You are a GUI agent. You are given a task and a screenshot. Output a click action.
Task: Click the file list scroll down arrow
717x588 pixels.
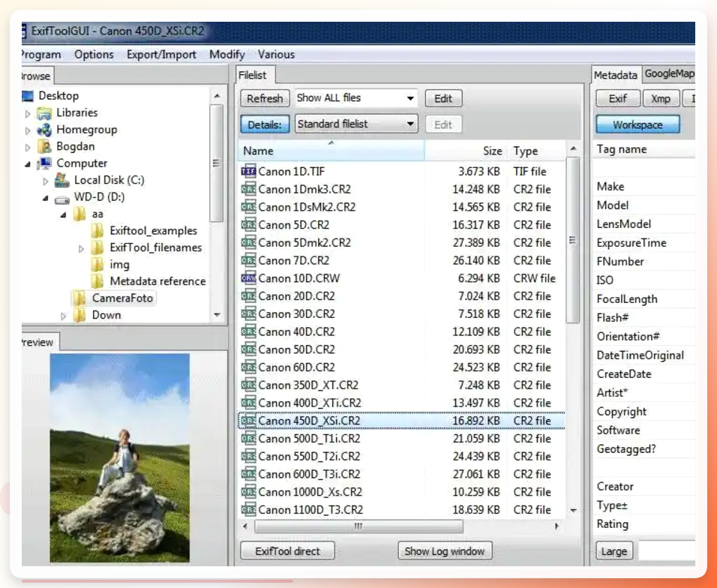[x=574, y=510]
